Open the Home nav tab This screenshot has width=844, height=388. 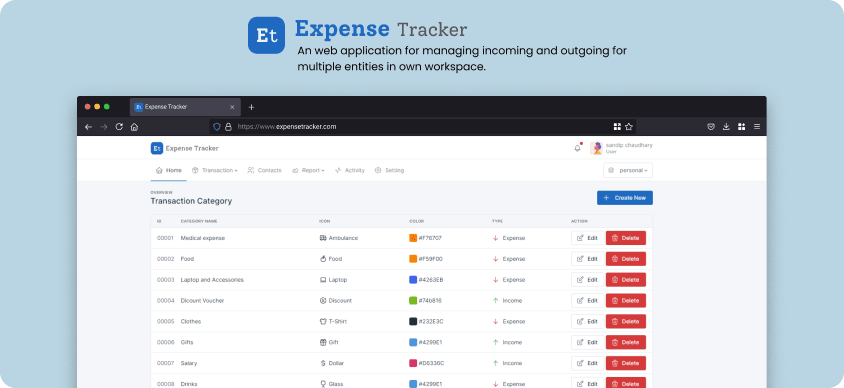(x=168, y=171)
